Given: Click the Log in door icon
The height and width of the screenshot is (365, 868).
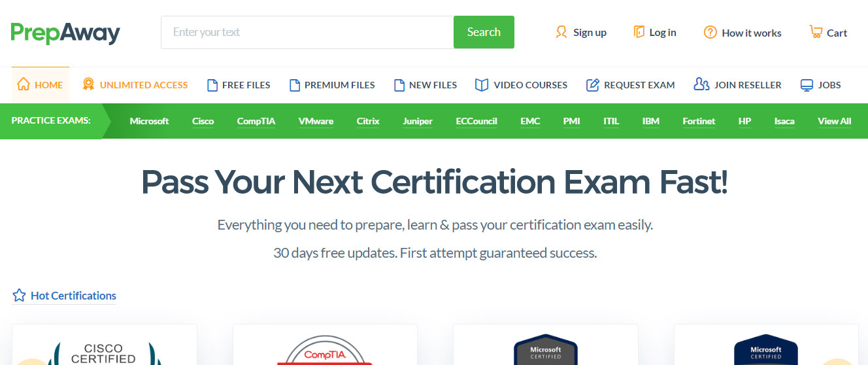Looking at the screenshot, I should tap(639, 32).
